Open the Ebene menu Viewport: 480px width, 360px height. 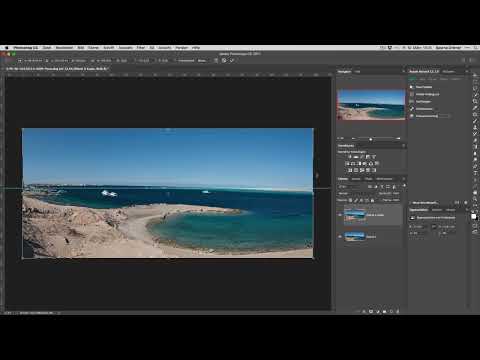[93, 48]
